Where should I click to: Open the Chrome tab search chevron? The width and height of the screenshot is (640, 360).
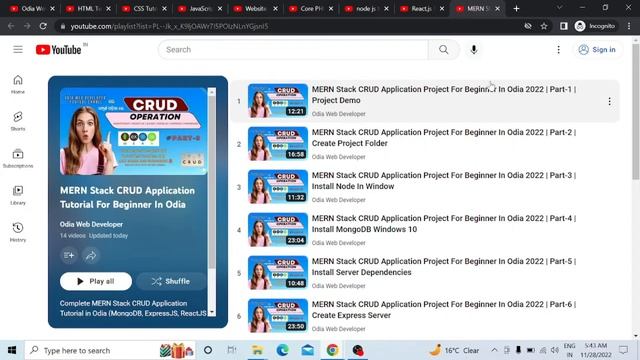[x=560, y=8]
